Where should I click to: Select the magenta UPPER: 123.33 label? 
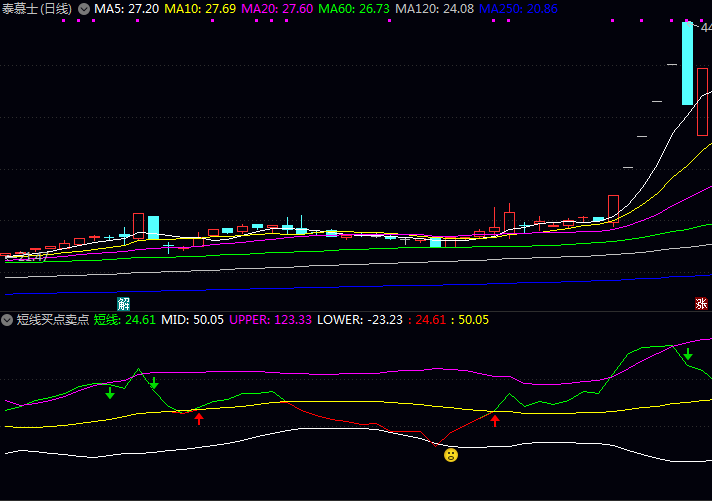[271, 320]
